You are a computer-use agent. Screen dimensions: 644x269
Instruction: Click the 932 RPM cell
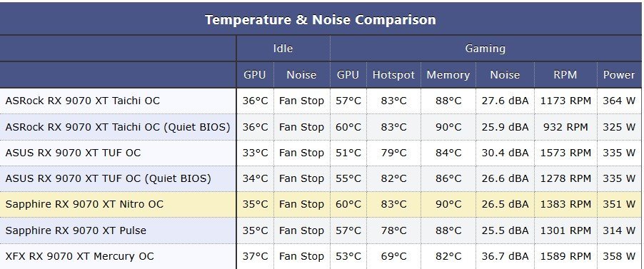[x=565, y=127]
